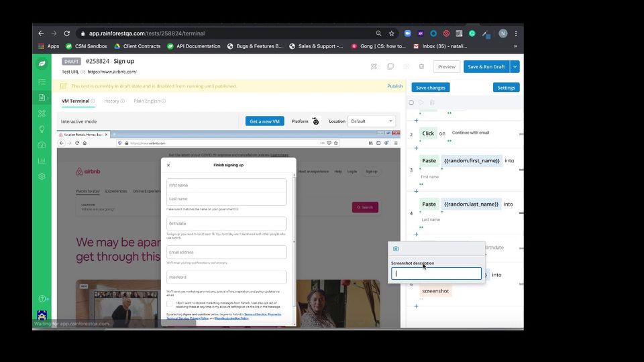Click the Rainforest leaf logo in the sidebar
Image resolution: width=644 pixels, height=362 pixels.
point(42,64)
